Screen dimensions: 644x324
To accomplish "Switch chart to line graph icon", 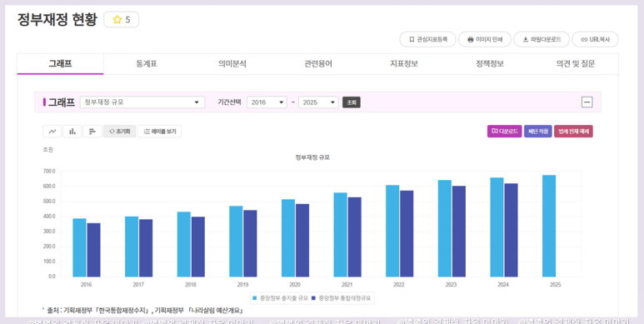I will coord(52,132).
